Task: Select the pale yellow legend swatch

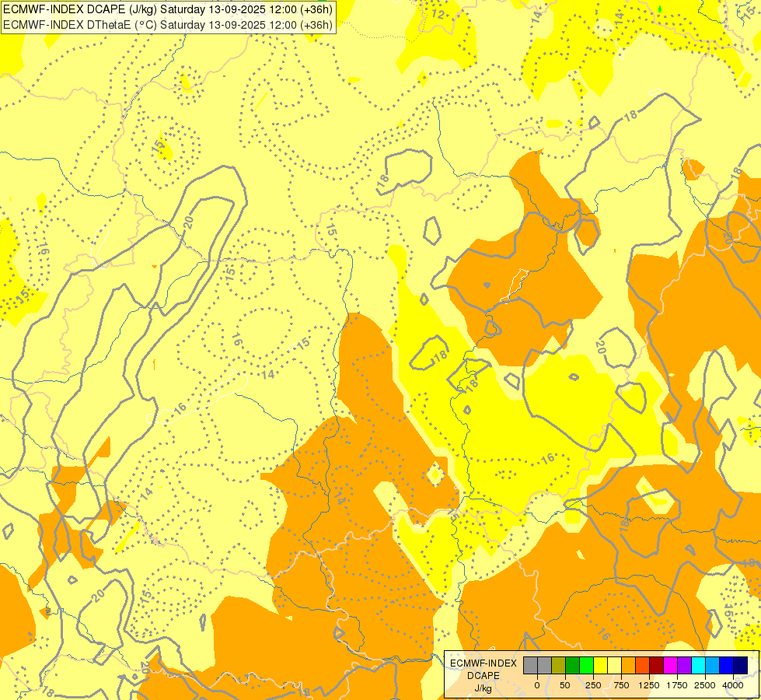Action: [614, 665]
